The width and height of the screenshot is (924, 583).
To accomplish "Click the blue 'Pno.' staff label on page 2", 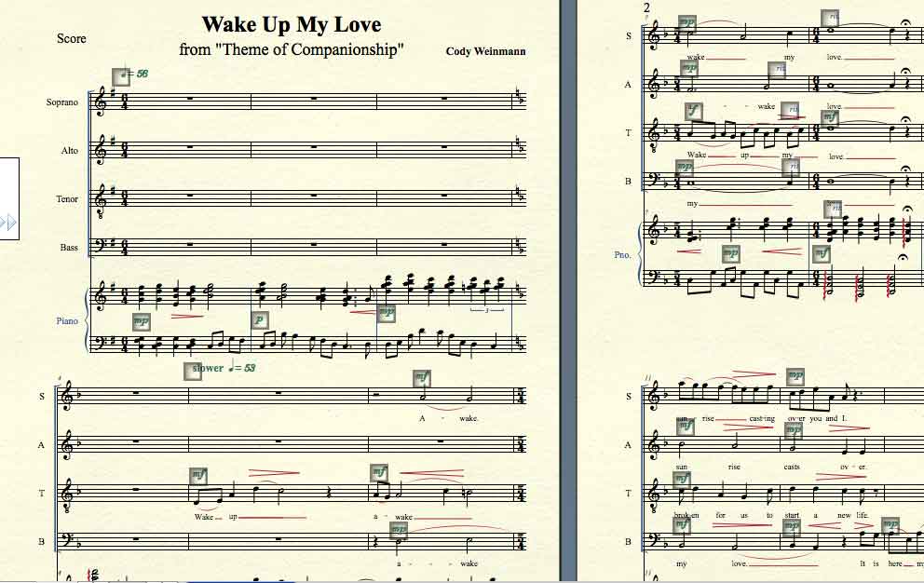I will click(x=622, y=254).
